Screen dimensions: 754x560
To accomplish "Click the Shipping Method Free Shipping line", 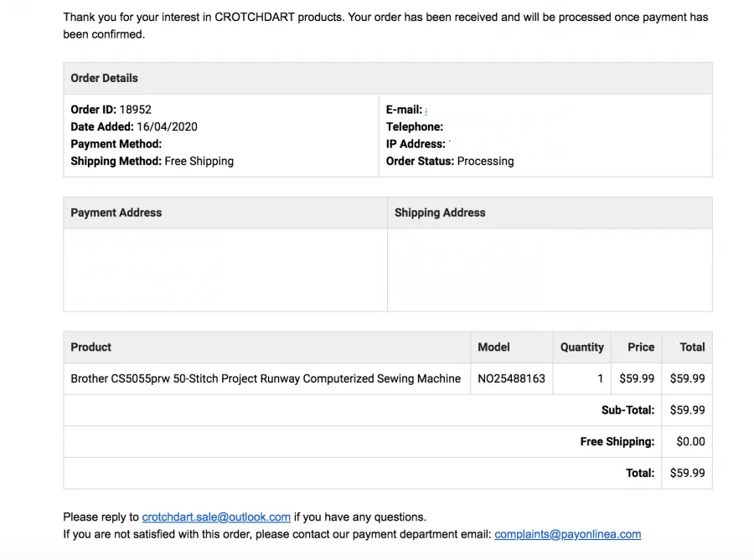I will click(152, 162).
